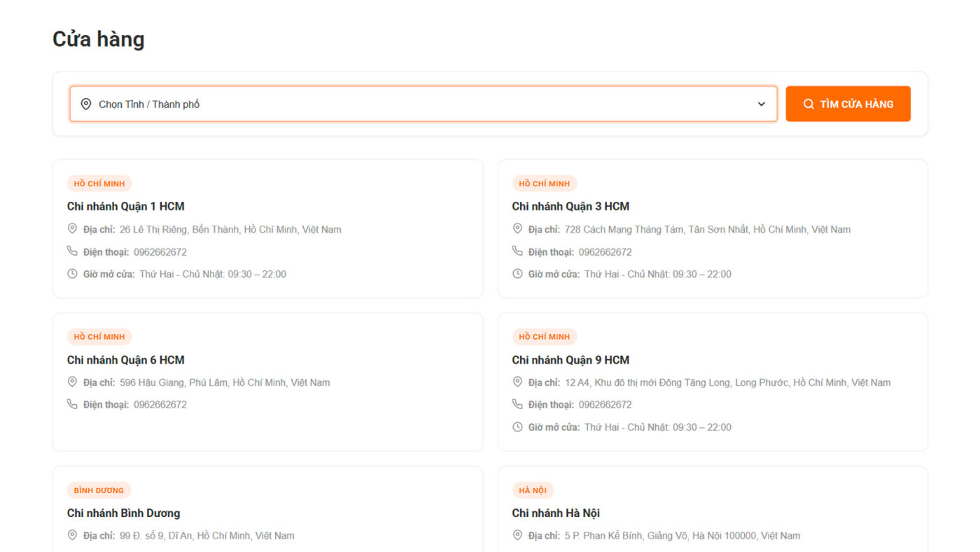Click the magnifier icon in the search button
This screenshot has height=552, width=980.
[808, 104]
